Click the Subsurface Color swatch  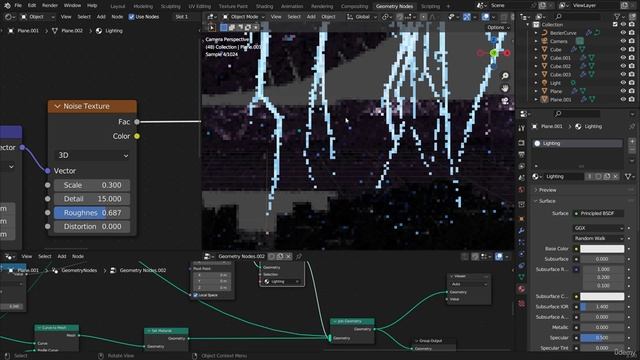(602, 296)
